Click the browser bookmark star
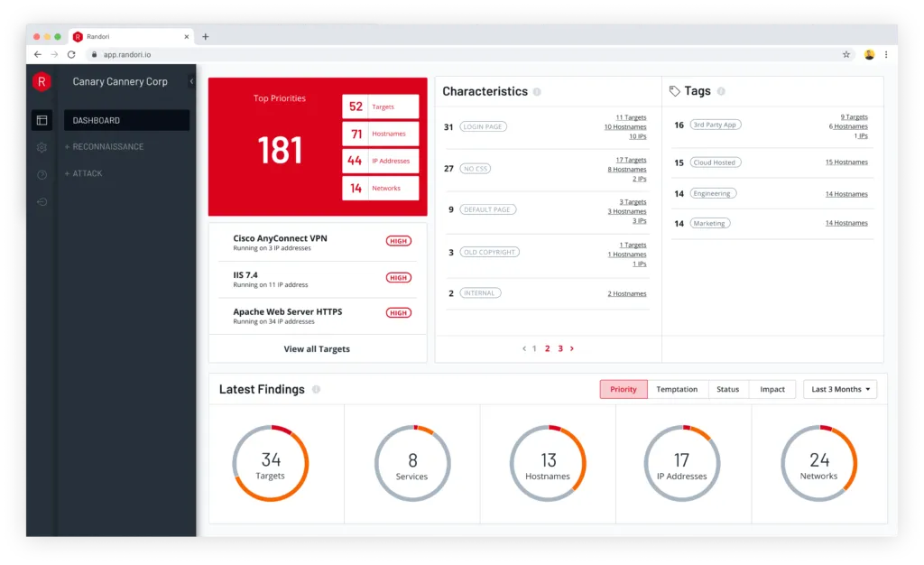 845,54
